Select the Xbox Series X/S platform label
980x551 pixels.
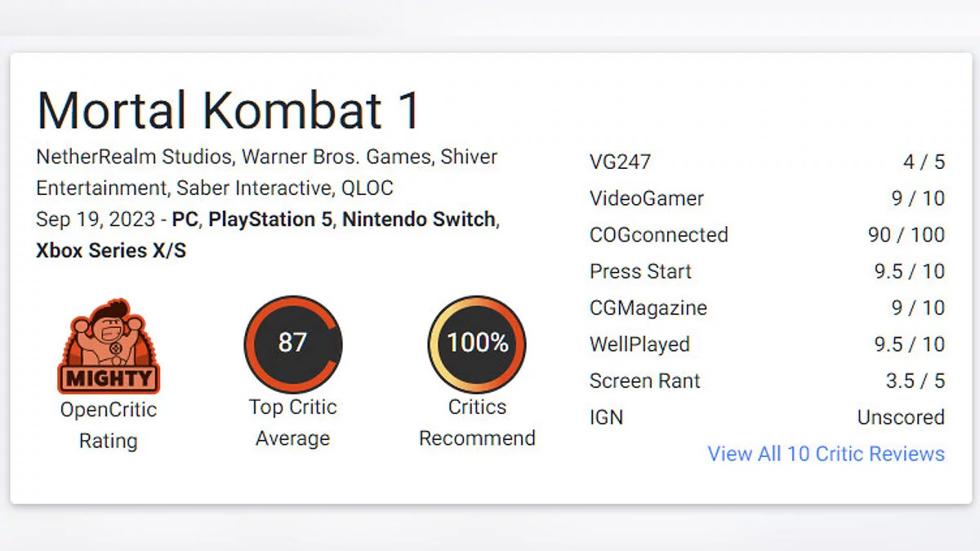111,251
